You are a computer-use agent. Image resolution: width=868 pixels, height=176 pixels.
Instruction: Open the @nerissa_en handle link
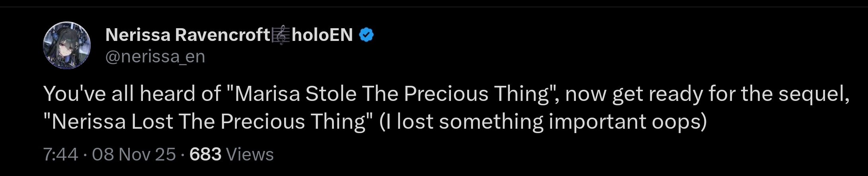[x=155, y=57]
